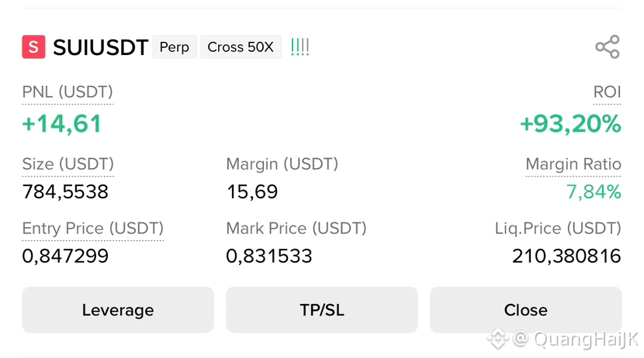Select the Mark Price value 0,831533
The image size is (644, 358).
269,256
